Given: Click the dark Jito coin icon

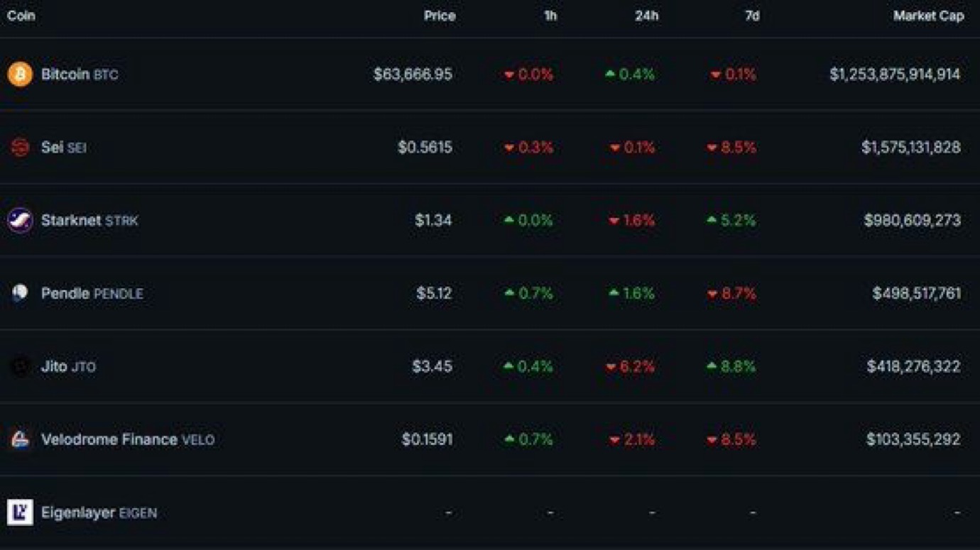Looking at the screenshot, I should (20, 366).
